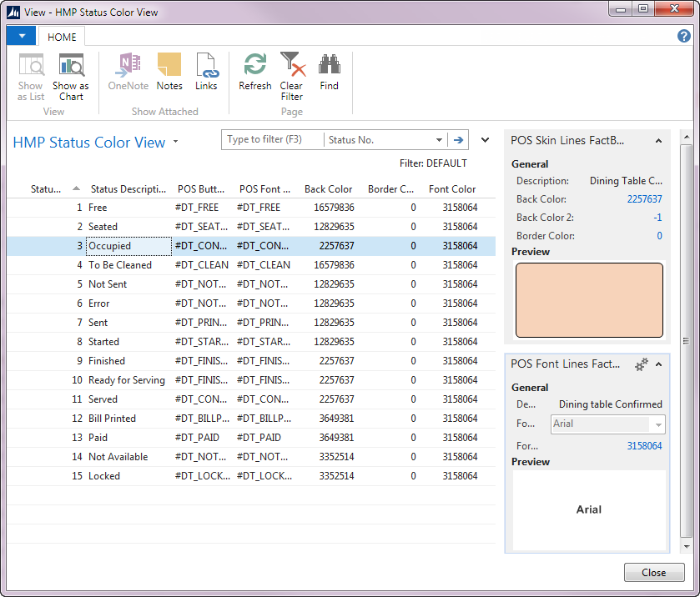Collapse the POS Skin Lines FactBox

[658, 141]
